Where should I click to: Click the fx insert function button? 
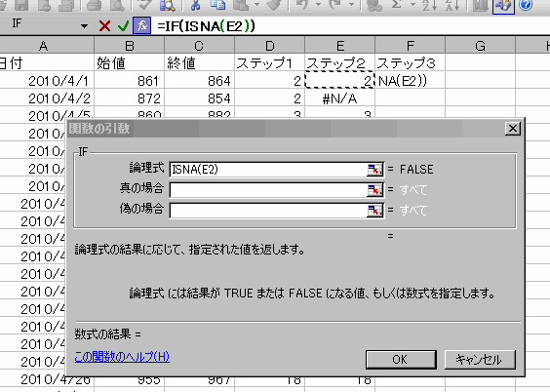(x=142, y=25)
